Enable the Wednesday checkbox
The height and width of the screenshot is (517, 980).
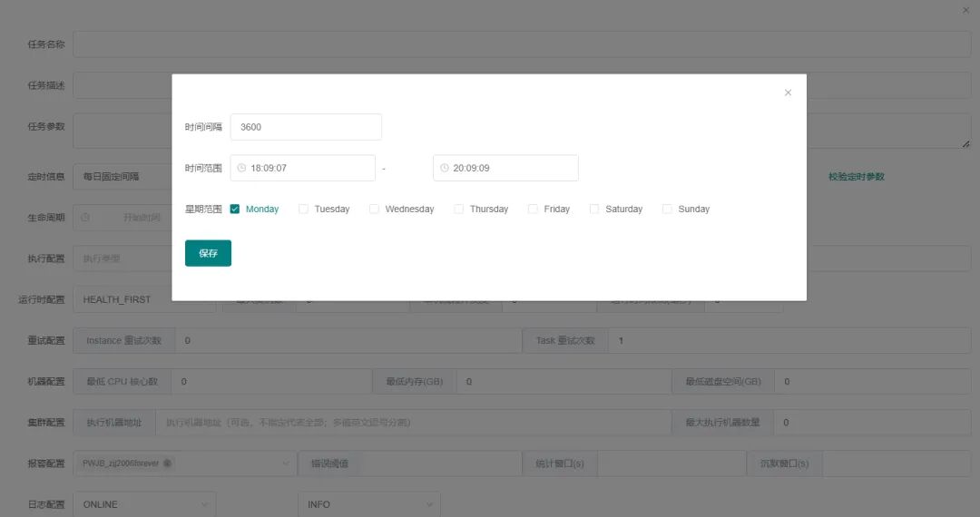[374, 210]
